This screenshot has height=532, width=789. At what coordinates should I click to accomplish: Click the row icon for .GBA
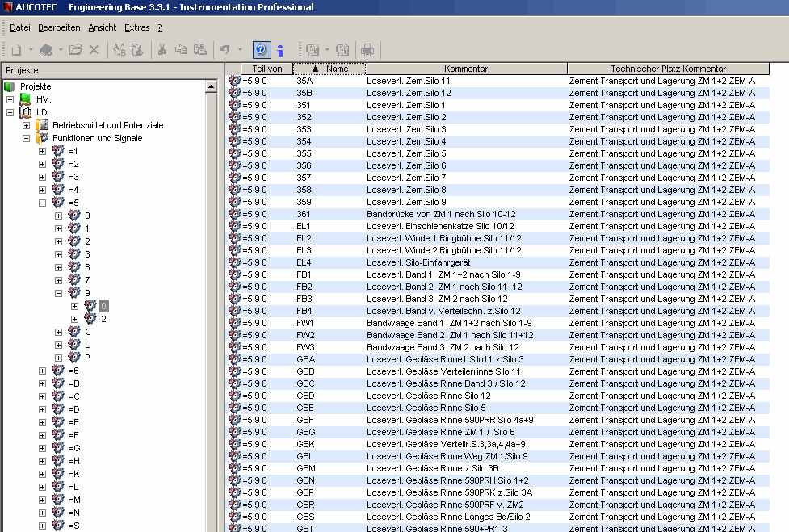coord(234,359)
